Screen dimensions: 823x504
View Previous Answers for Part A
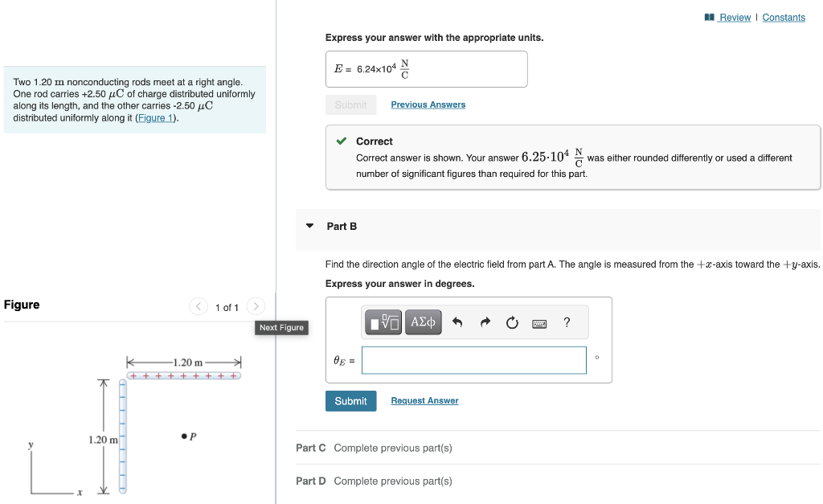(x=428, y=104)
